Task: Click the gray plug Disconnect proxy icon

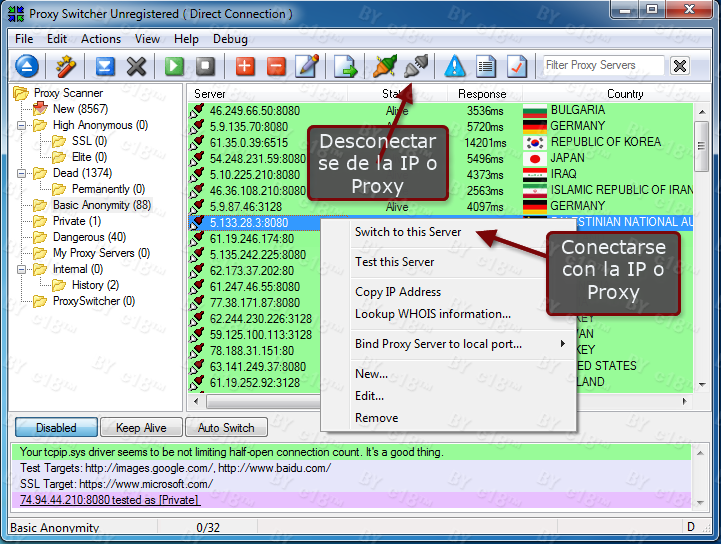Action: (x=415, y=67)
